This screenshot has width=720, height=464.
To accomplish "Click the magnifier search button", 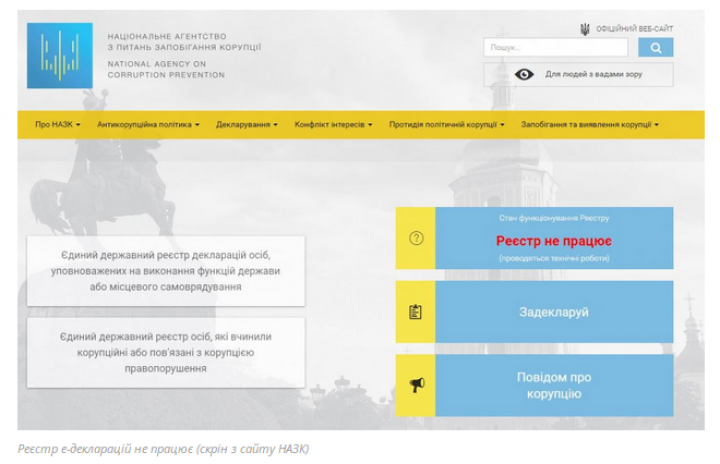I will tap(656, 47).
